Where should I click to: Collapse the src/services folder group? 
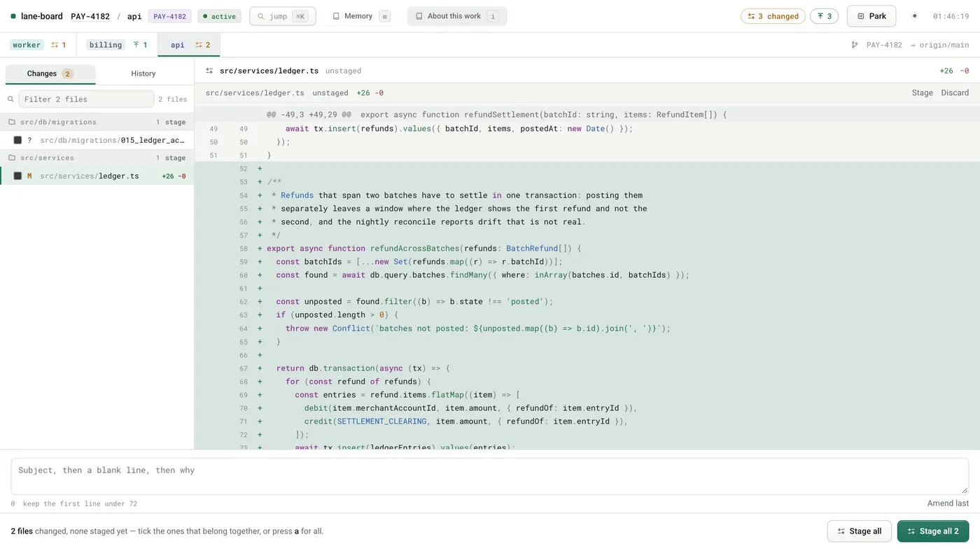point(97,158)
